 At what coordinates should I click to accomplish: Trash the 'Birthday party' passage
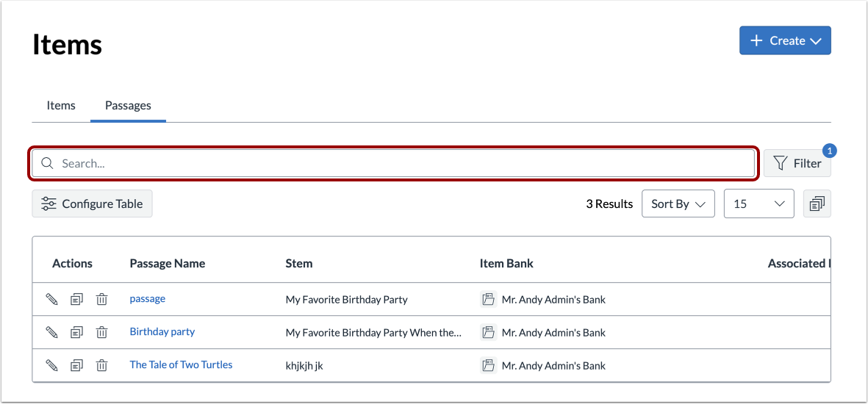click(101, 332)
